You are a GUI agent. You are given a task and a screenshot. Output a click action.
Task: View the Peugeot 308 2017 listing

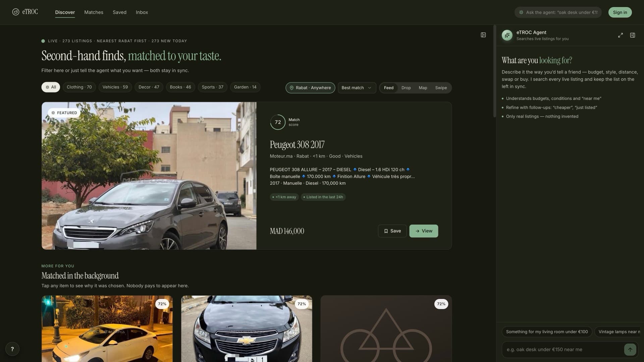(424, 231)
